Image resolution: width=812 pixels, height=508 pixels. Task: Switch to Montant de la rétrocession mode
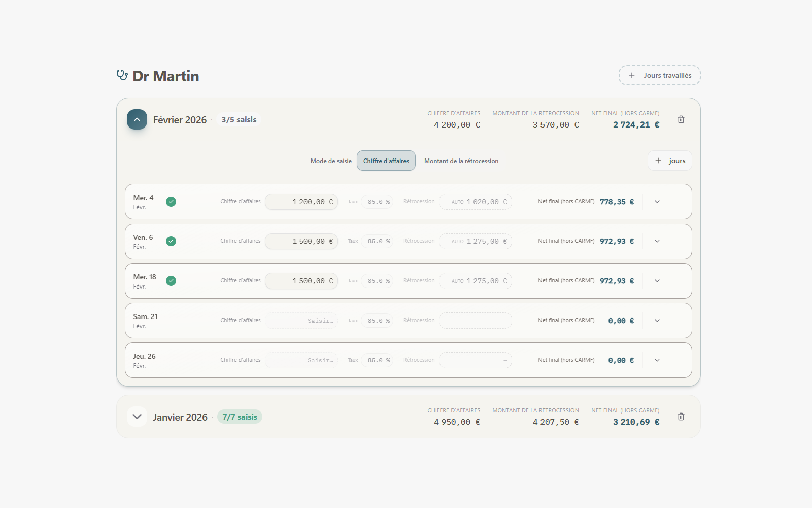point(461,161)
